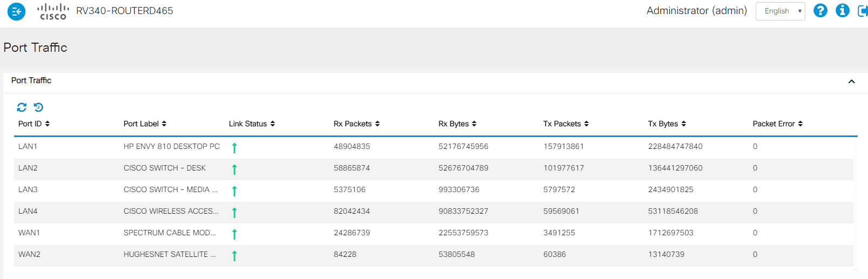868x279 pixels.
Task: Sort the table by Tx Packets
Action: pyautogui.click(x=566, y=124)
